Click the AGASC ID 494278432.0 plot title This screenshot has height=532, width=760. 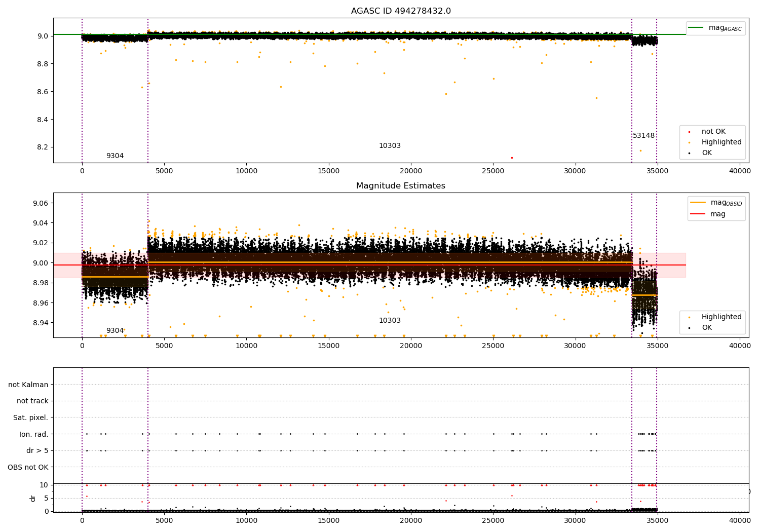click(x=401, y=11)
